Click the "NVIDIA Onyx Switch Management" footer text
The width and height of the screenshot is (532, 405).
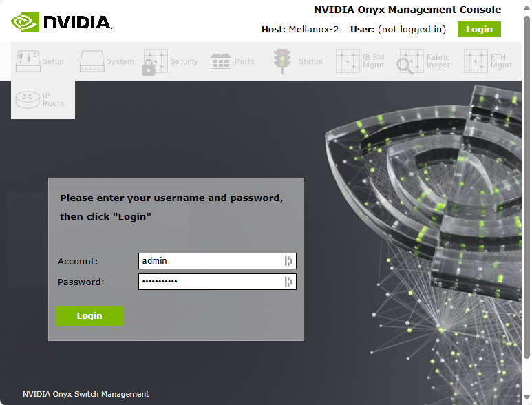[85, 394]
